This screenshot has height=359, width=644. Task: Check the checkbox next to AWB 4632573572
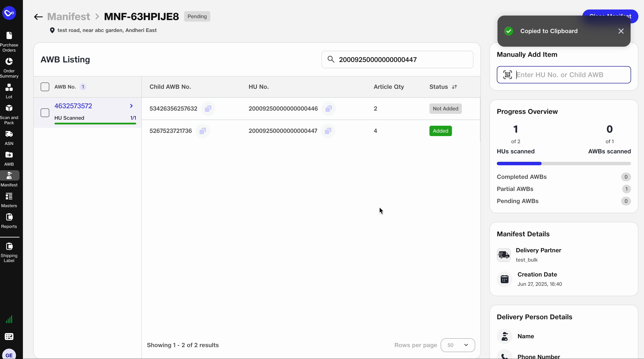[45, 113]
